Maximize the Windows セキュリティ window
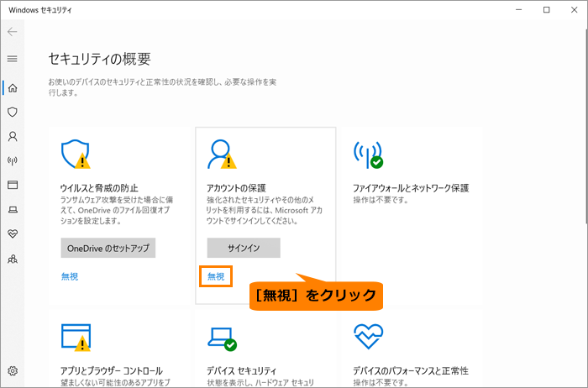 [547, 10]
